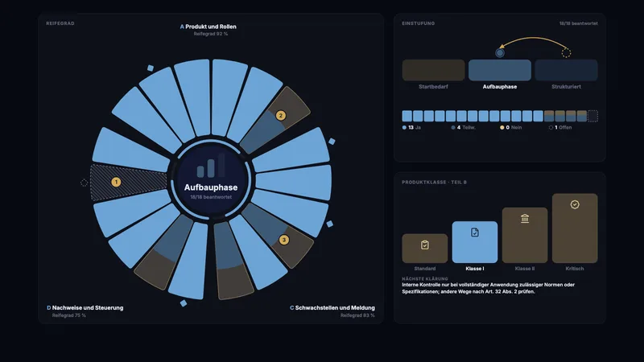Click the hatched wheel segment with marker 1
This screenshot has width=644, height=362.
129,183
